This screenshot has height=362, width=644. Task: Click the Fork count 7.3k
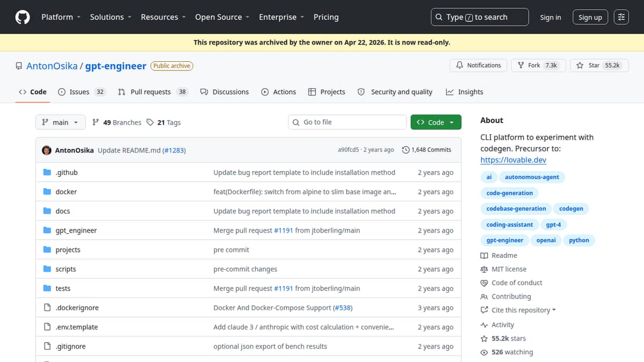click(551, 65)
